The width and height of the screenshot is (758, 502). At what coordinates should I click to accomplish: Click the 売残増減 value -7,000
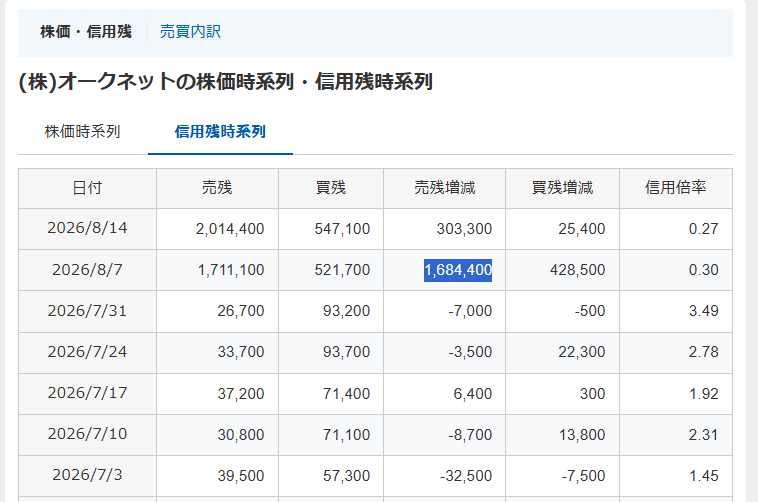click(x=470, y=311)
